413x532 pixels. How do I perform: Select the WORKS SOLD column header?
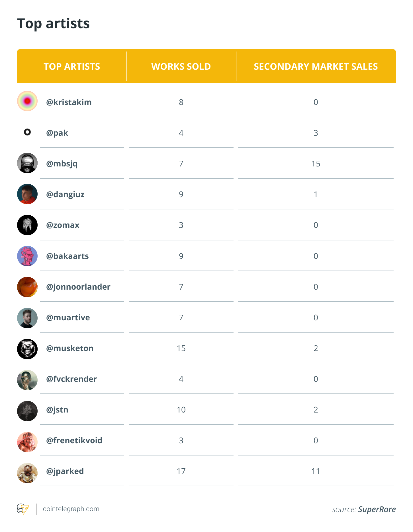point(181,66)
